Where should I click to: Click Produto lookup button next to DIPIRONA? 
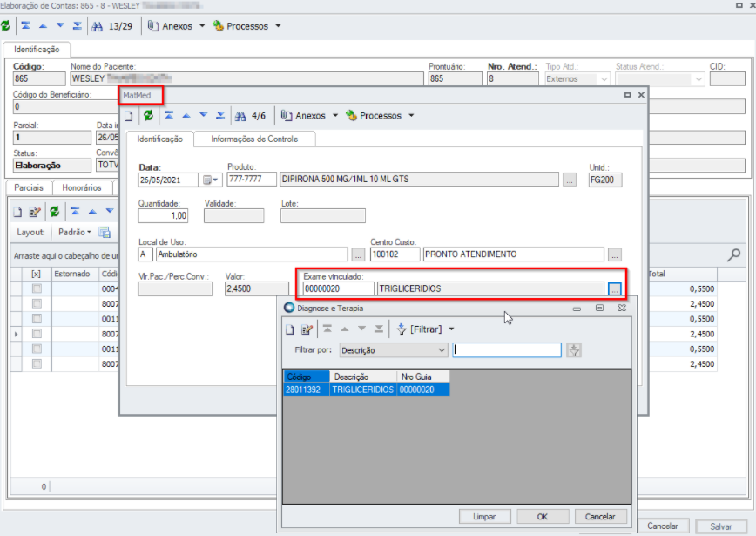(570, 180)
